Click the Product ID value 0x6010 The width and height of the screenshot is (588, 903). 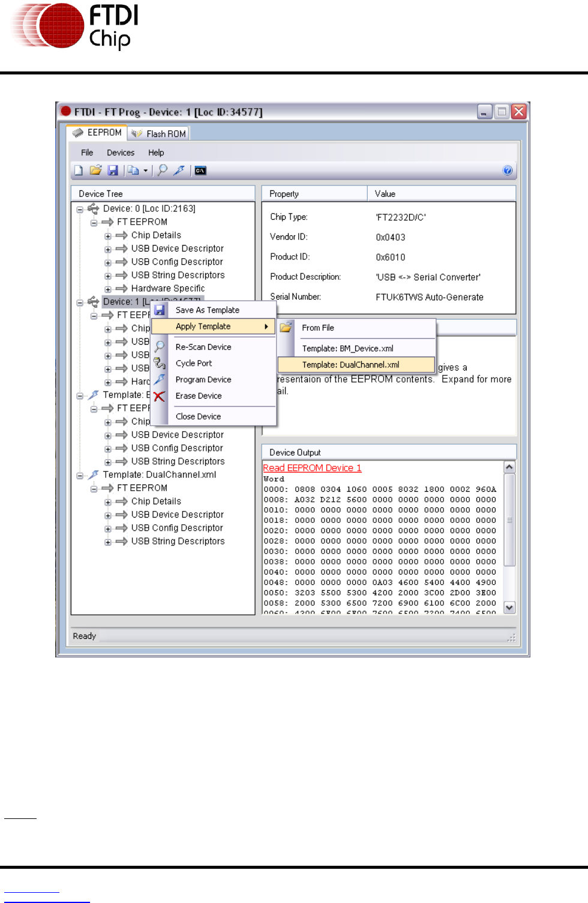click(391, 257)
